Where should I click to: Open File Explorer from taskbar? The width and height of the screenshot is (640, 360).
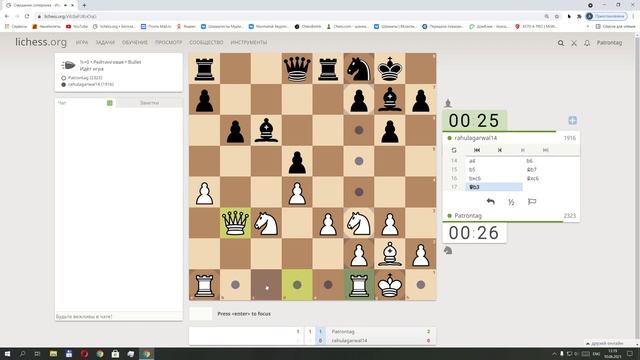53,353
